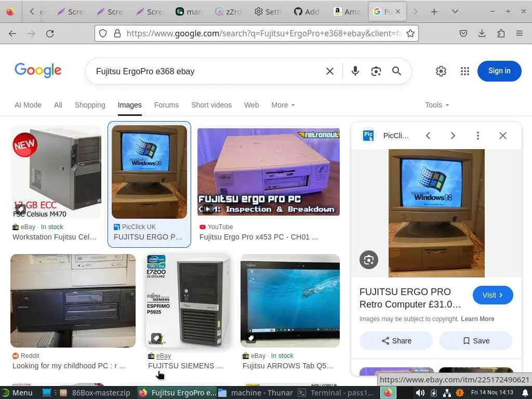Click the Sign in button
This screenshot has width=532, height=399.
point(499,71)
